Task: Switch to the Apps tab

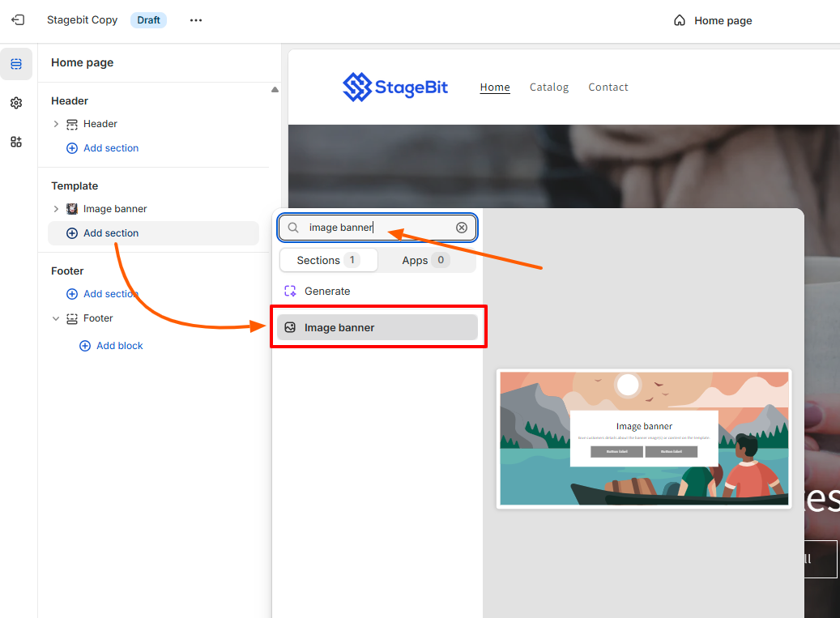Action: [426, 260]
